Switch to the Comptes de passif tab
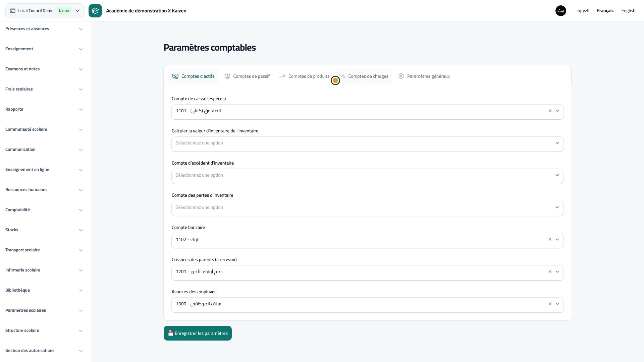644x362 pixels. [247, 76]
